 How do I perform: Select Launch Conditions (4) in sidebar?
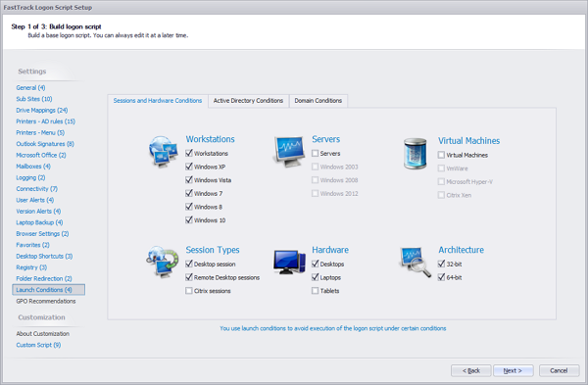click(49, 290)
